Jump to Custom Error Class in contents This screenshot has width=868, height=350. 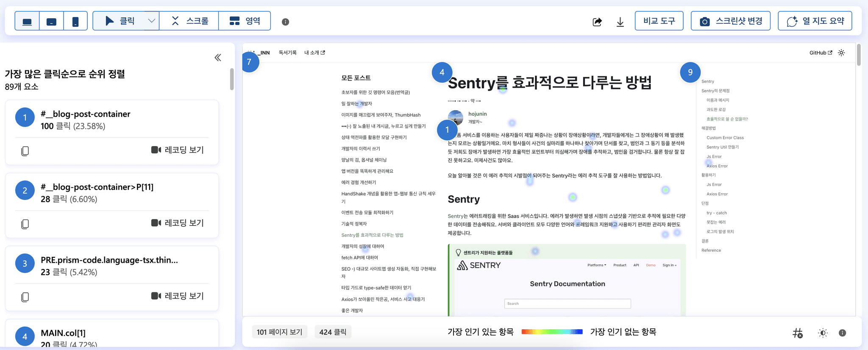tap(725, 138)
